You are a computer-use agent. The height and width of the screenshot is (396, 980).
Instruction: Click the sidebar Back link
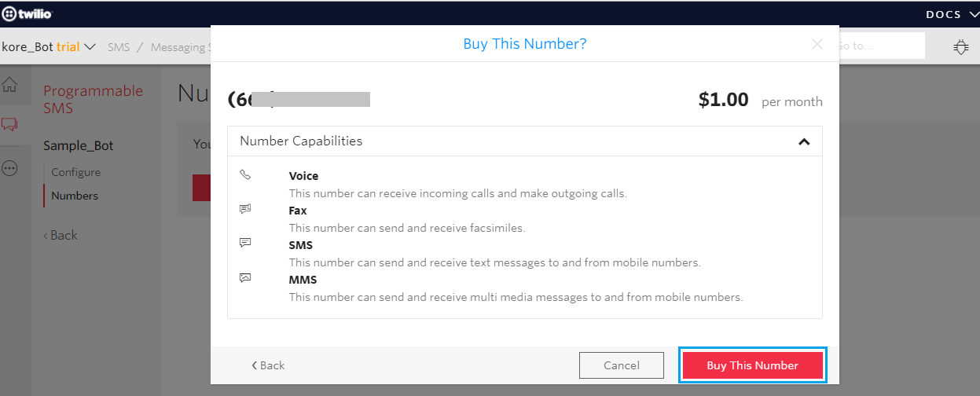[x=61, y=235]
